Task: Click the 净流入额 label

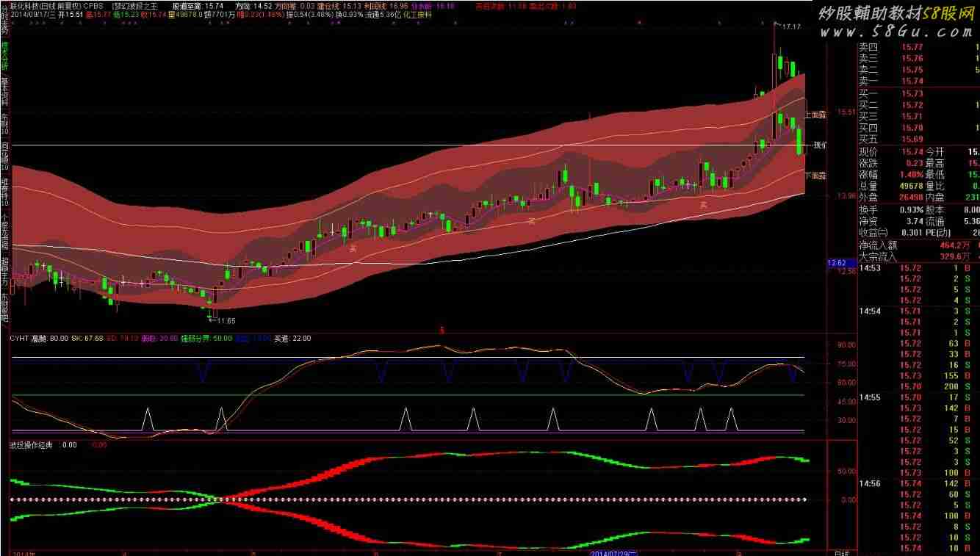Action: point(877,245)
